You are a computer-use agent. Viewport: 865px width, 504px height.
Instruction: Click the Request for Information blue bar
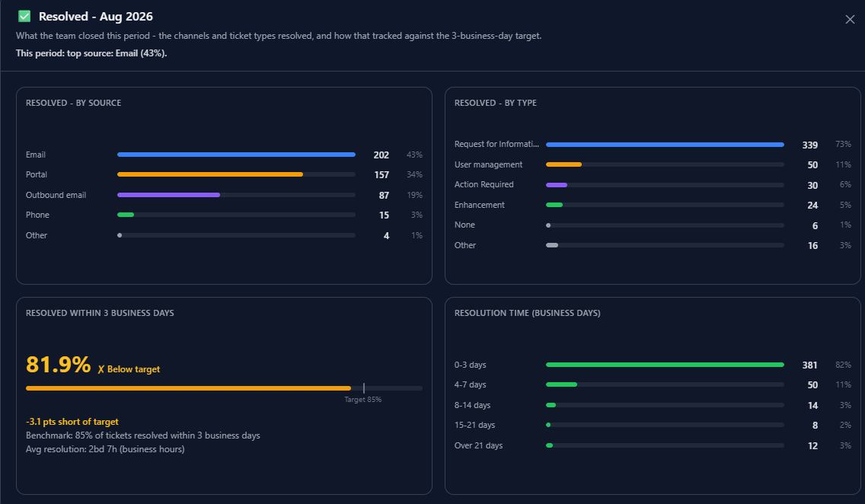(x=665, y=145)
